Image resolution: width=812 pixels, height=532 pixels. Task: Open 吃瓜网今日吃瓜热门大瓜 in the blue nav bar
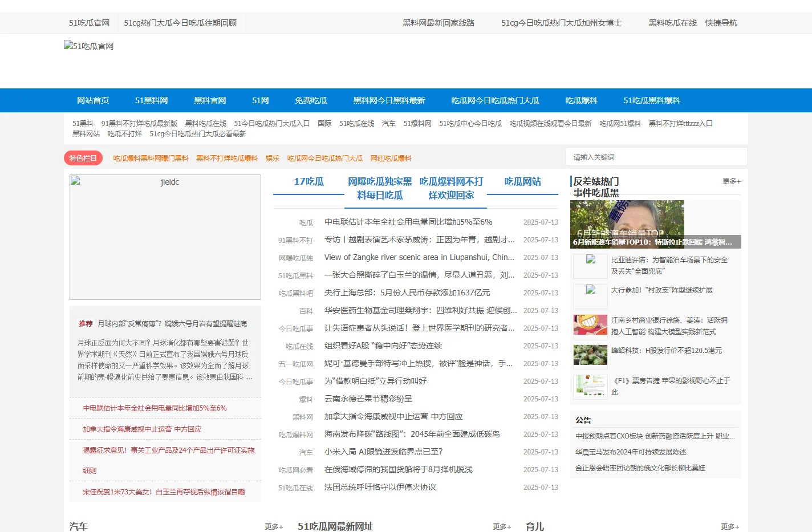(x=495, y=100)
